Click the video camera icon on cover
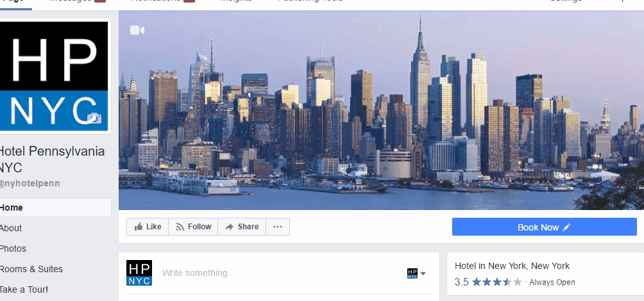Image resolution: width=644 pixels, height=301 pixels. pos(137,30)
